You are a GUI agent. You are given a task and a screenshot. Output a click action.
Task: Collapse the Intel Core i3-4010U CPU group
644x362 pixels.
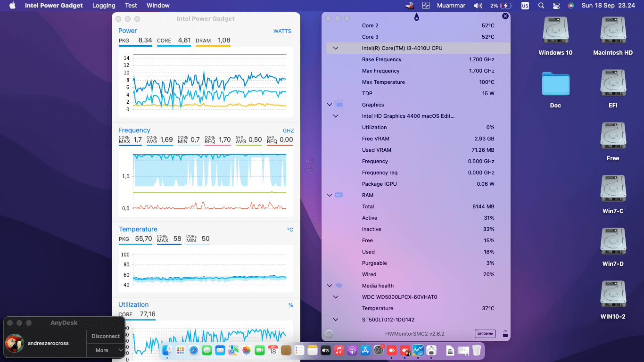336,48
